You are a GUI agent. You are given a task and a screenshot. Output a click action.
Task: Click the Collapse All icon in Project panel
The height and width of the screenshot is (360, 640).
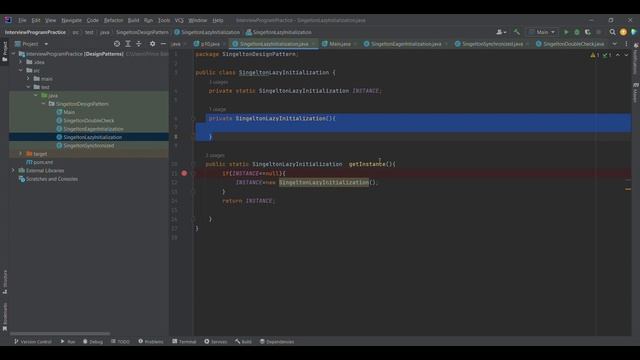pyautogui.click(x=139, y=44)
